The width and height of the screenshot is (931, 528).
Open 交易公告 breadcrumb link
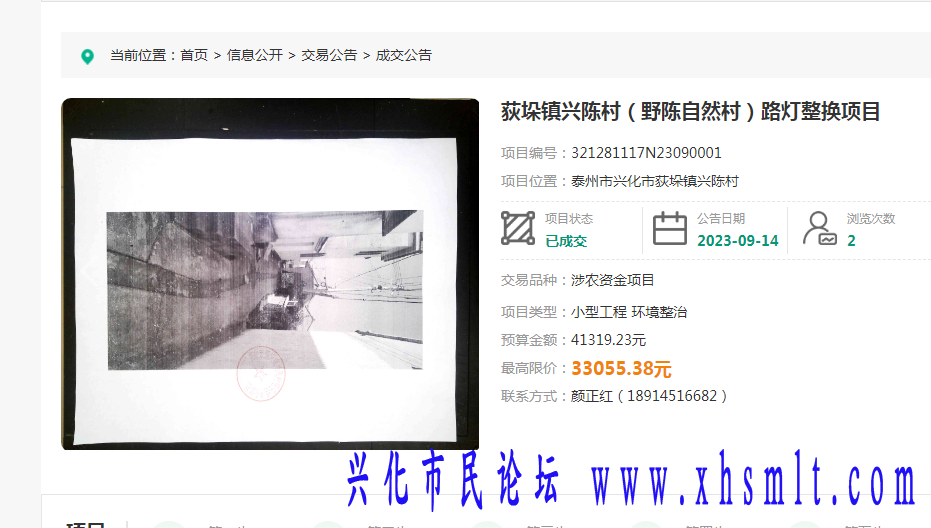pyautogui.click(x=329, y=55)
